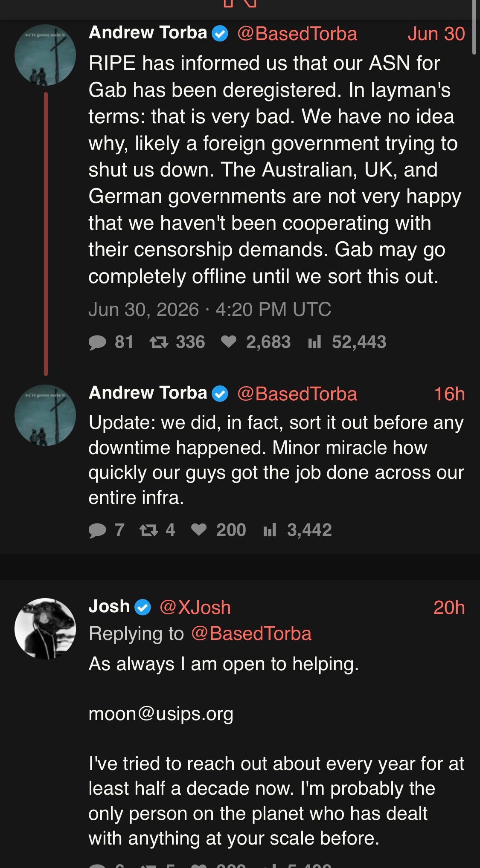This screenshot has height=868, width=480.
Task: Open Andrew Torba avatar on Update post
Action: [45, 415]
